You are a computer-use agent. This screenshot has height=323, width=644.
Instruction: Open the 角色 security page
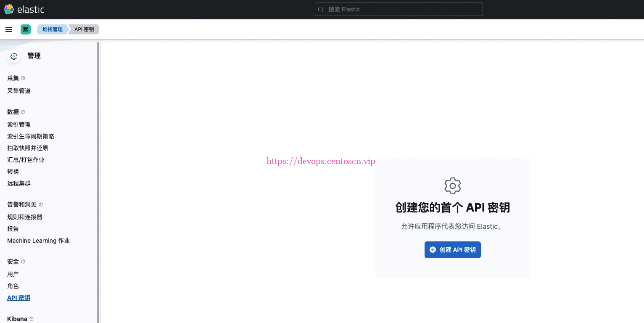12,286
